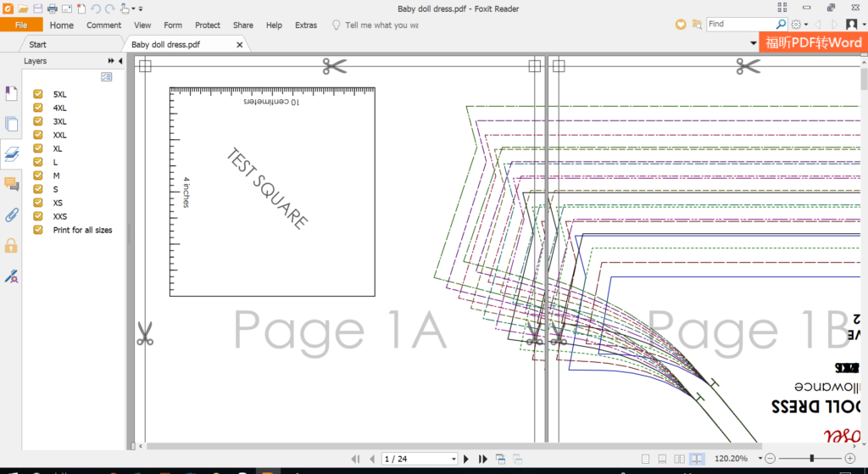The height and width of the screenshot is (474, 868).
Task: Click the horizontal scrollbar of the document
Action: tap(454, 446)
